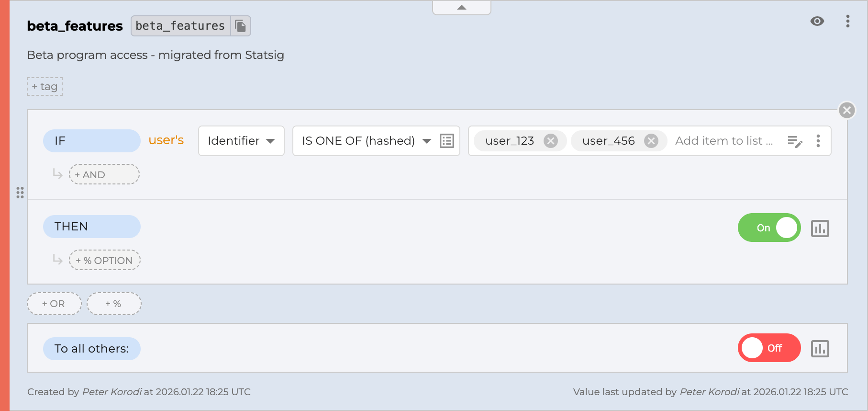Image resolution: width=868 pixels, height=411 pixels.
Task: Open the Identifier attribute dropdown
Action: coord(241,140)
